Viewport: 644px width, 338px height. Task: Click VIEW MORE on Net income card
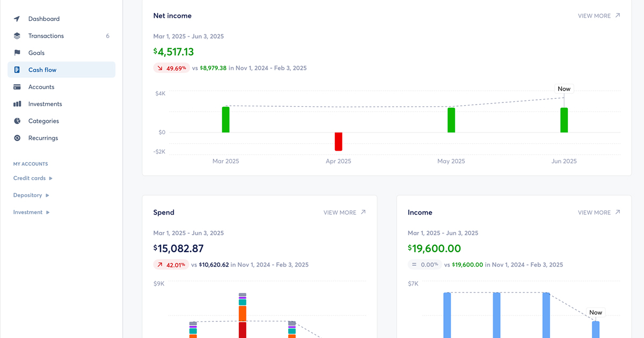point(599,16)
